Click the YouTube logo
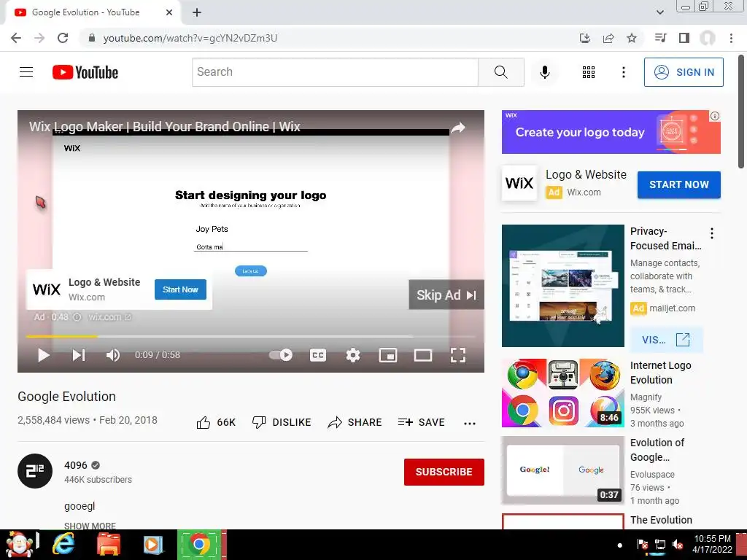This screenshot has width=747, height=560. [85, 72]
